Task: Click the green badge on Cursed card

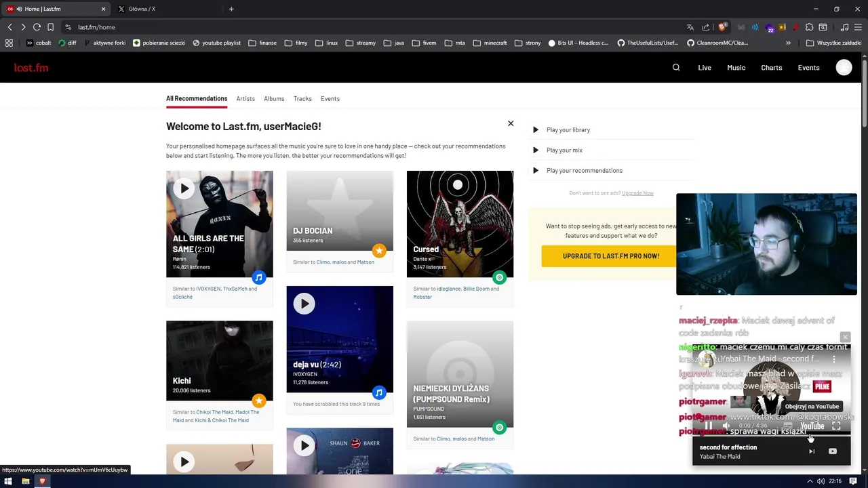Action: pos(499,277)
